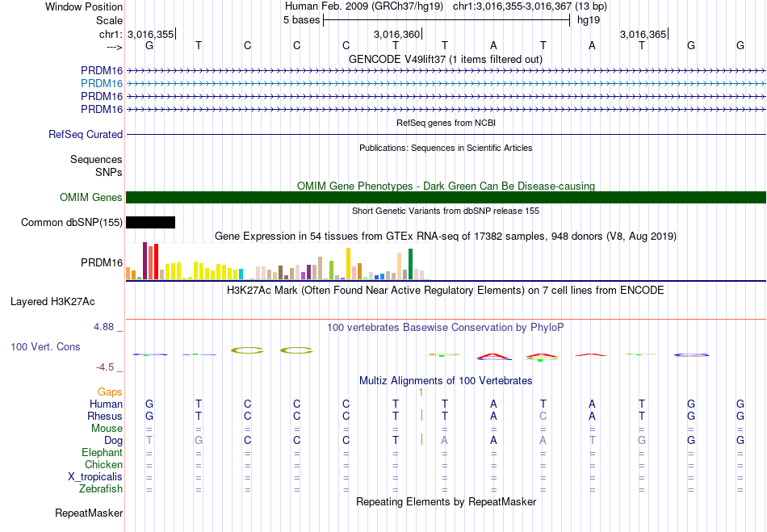Open the 'RefSeq genes from NCBI' title
The height and width of the screenshot is (532, 767).
coord(446,123)
